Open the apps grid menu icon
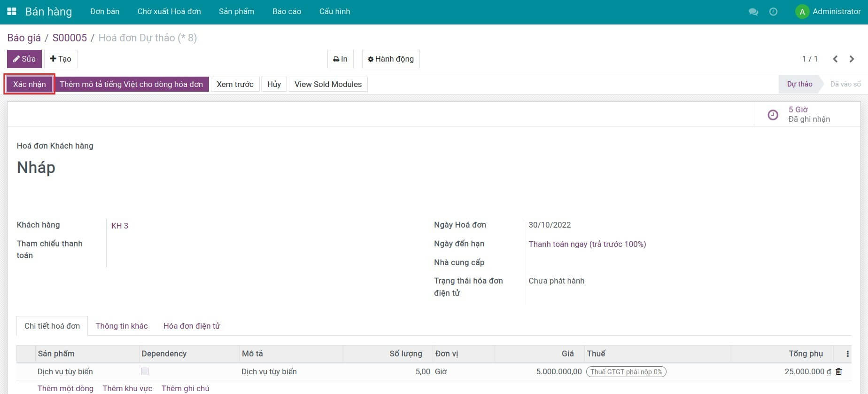The image size is (868, 394). pos(12,11)
